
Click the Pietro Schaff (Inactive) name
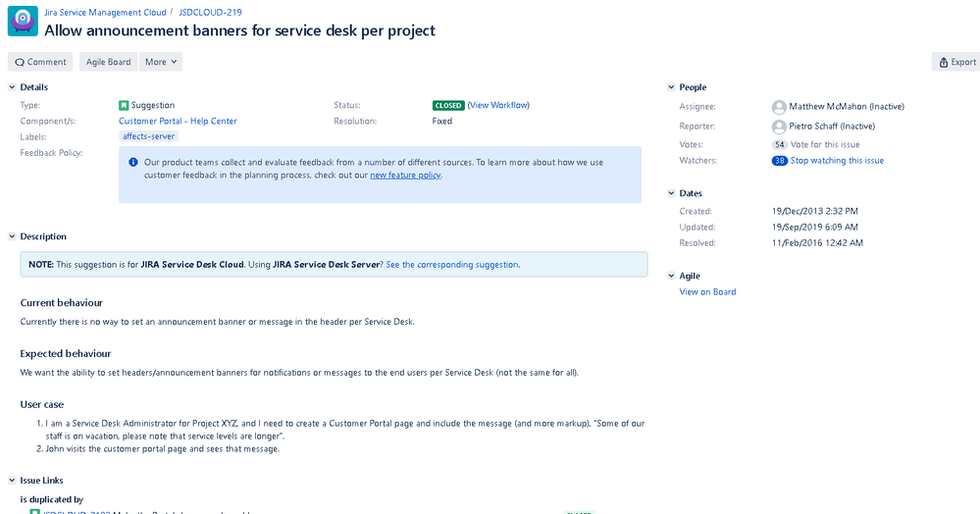(x=831, y=127)
